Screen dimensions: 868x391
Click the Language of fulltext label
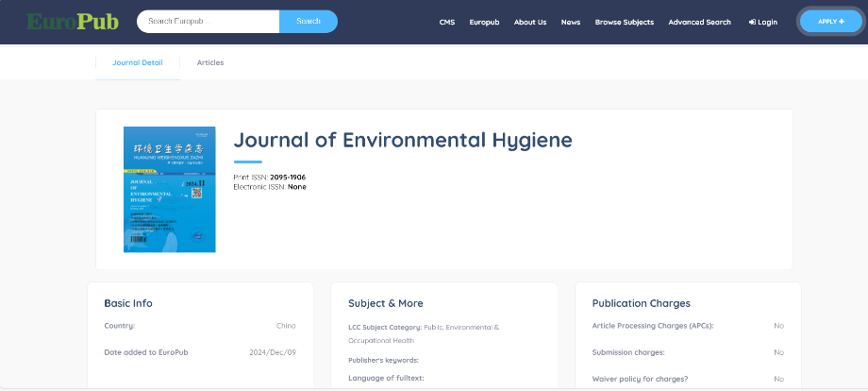[x=387, y=379]
